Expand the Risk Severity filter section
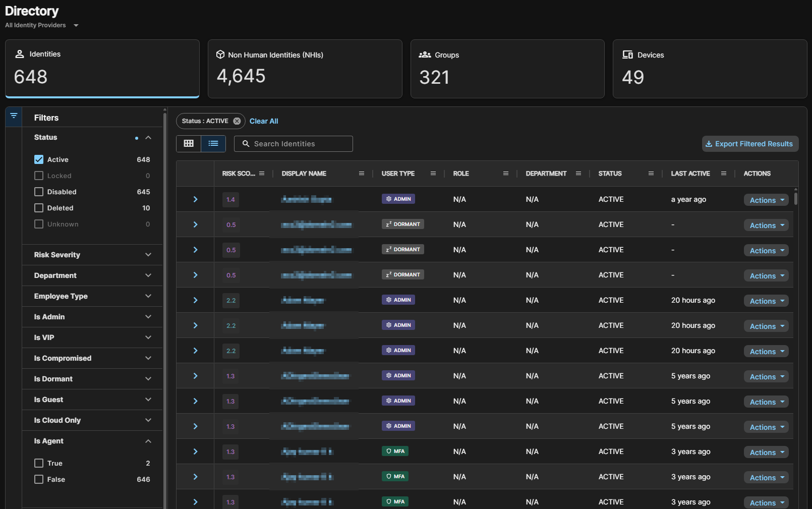812x509 pixels. [93, 255]
